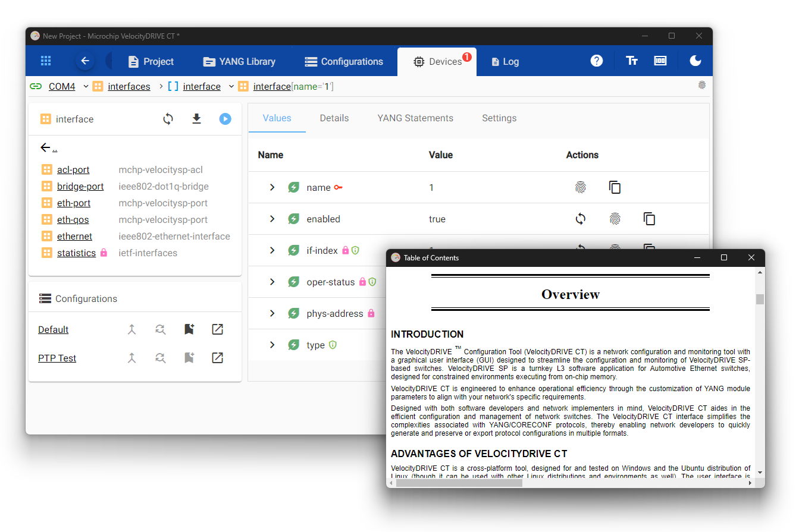Open PTP Test configuration in new window
The height and width of the screenshot is (532, 799).
tap(218, 358)
